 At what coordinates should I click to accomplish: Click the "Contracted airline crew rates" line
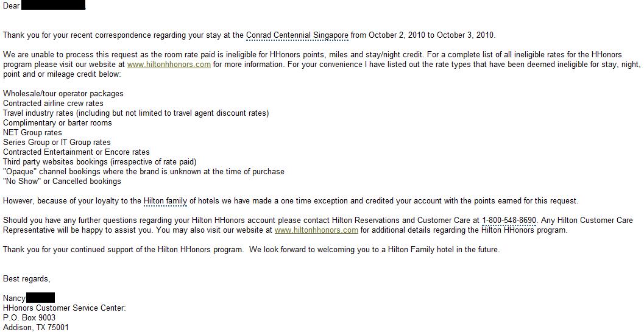pyautogui.click(x=54, y=104)
